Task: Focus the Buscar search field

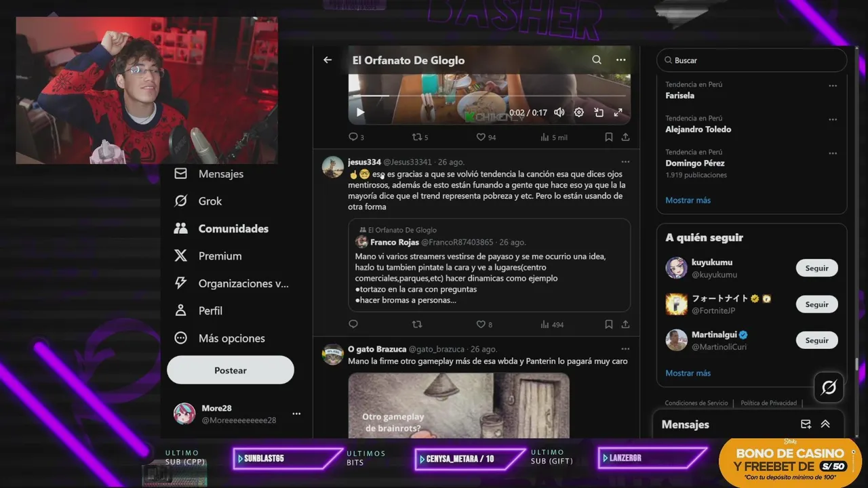Action: point(751,60)
